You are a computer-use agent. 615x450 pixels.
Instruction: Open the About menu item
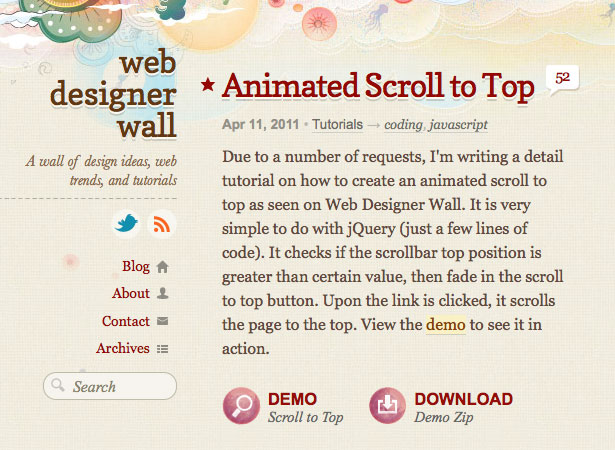pos(131,293)
